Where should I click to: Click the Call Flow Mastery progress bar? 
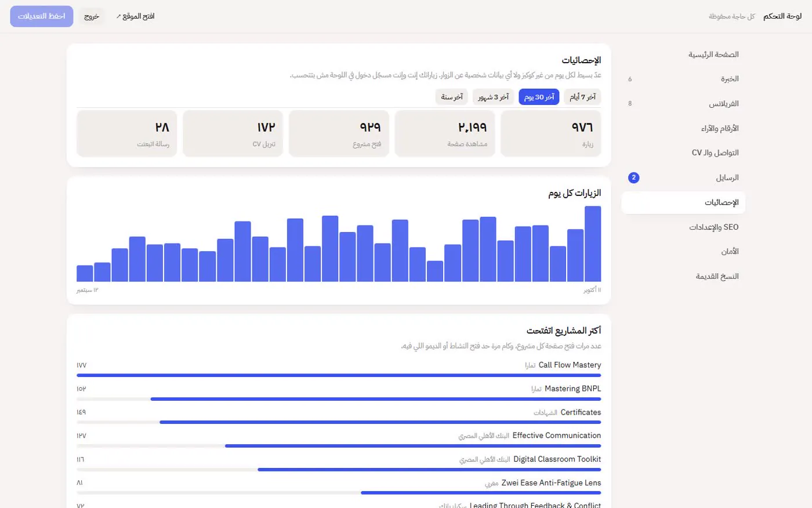(339, 375)
